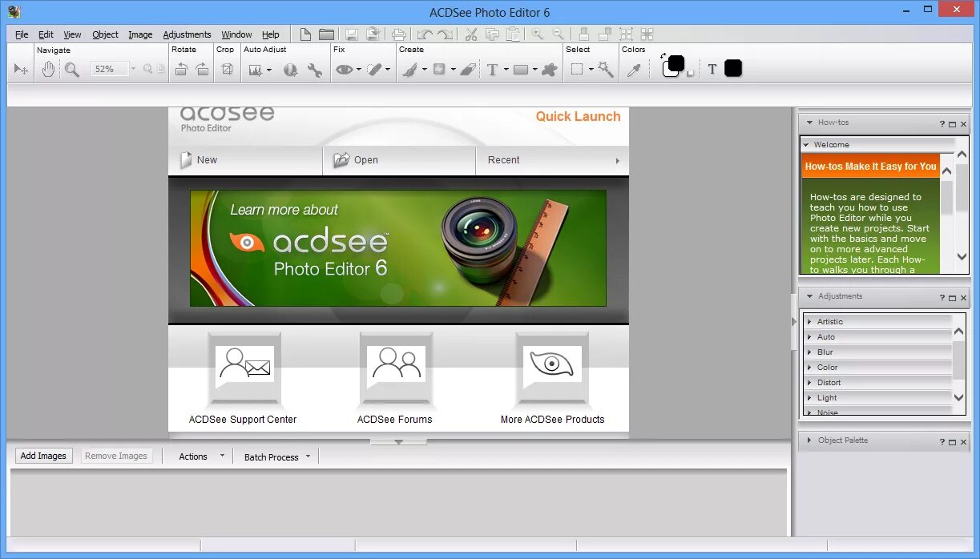Open the Text tool dropdown arrow
Image resolution: width=980 pixels, height=559 pixels.
click(x=506, y=70)
